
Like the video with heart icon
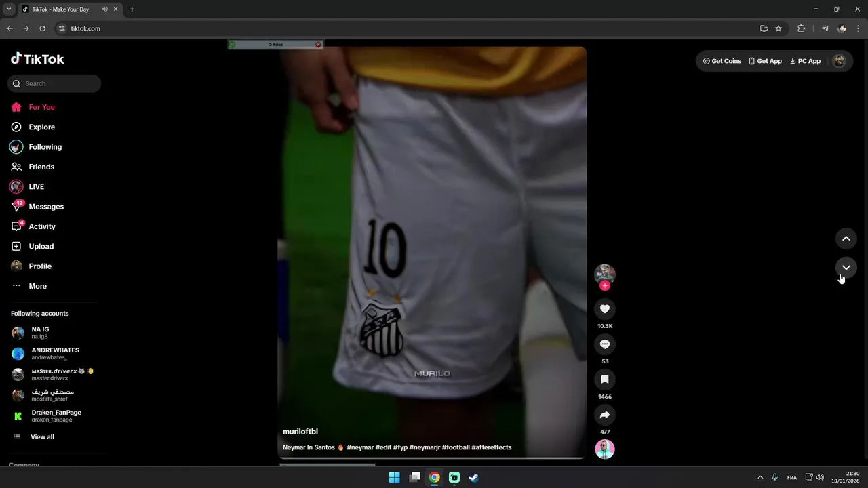tap(605, 309)
